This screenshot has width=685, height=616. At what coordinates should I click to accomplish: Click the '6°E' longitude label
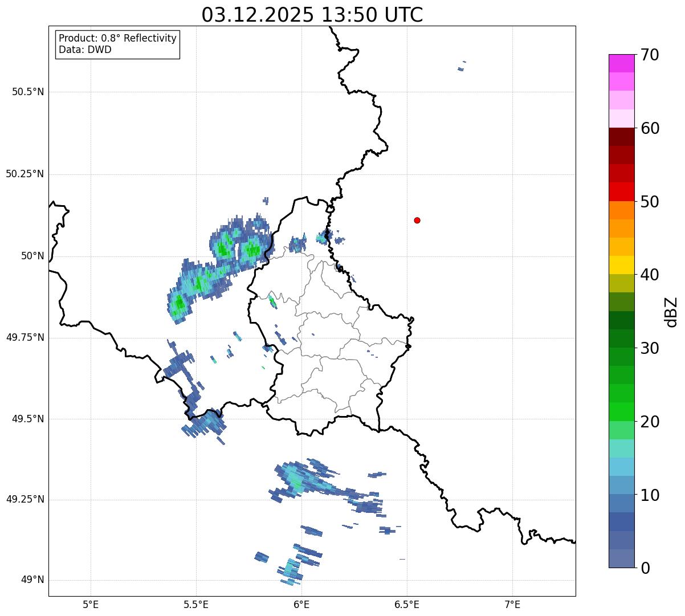301,604
